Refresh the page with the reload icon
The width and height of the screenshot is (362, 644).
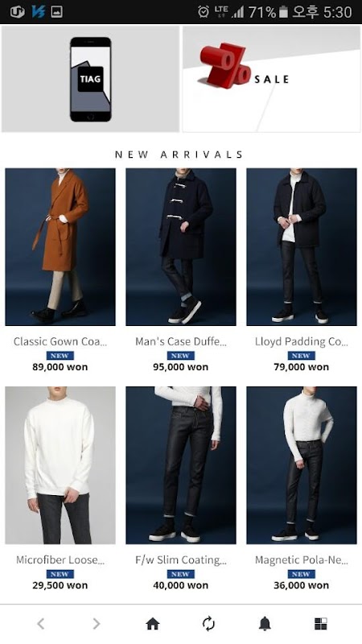[208, 623]
